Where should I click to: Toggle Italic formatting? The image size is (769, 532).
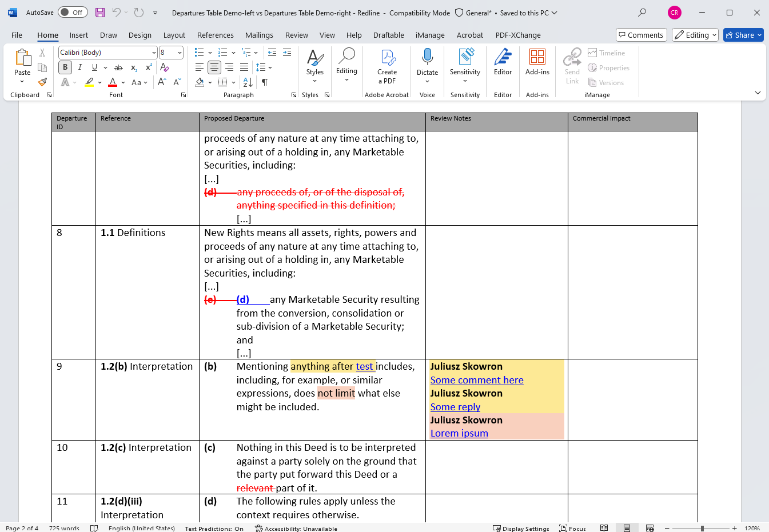coord(80,67)
